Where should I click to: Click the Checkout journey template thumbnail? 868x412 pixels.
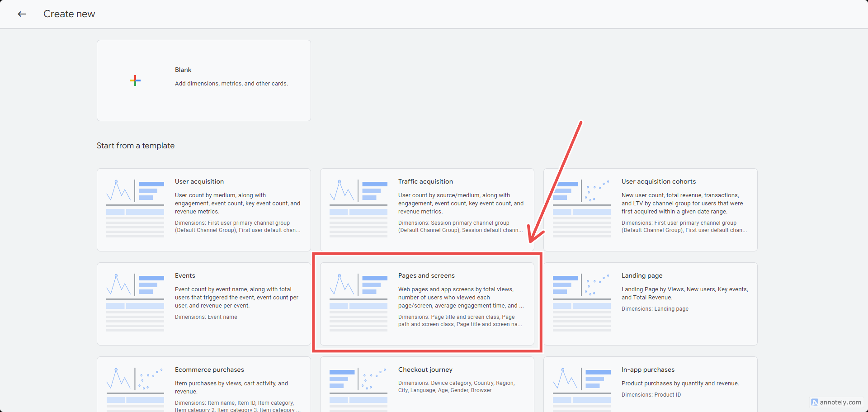coord(359,389)
